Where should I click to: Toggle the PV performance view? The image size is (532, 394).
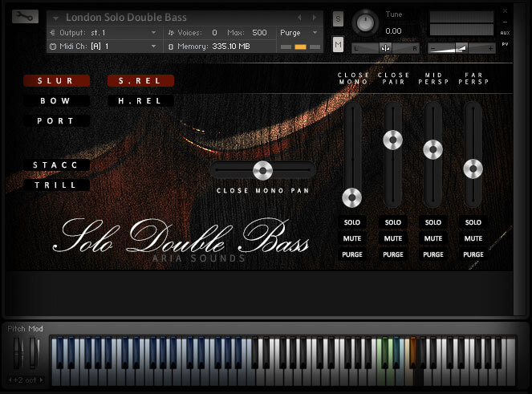point(506,44)
